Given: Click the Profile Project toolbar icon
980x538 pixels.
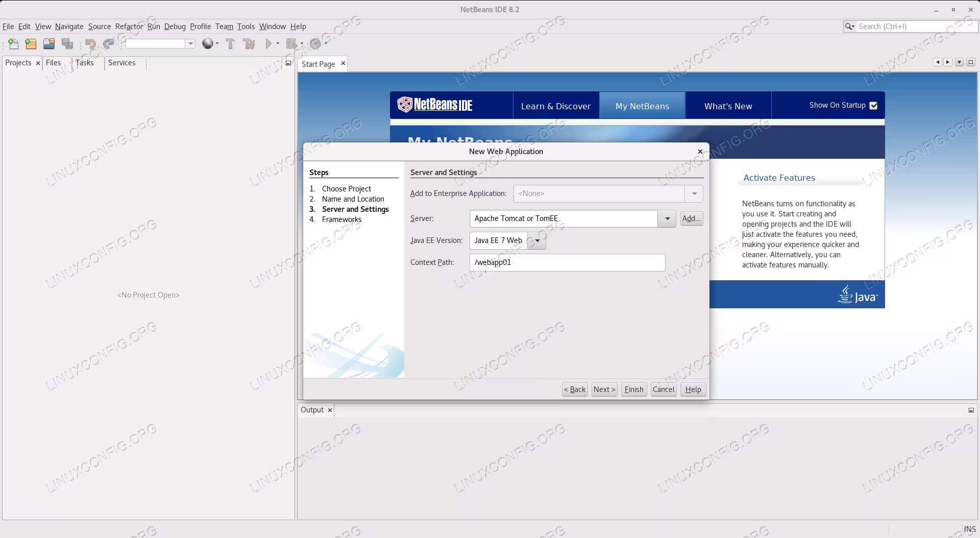Looking at the screenshot, I should [x=315, y=44].
